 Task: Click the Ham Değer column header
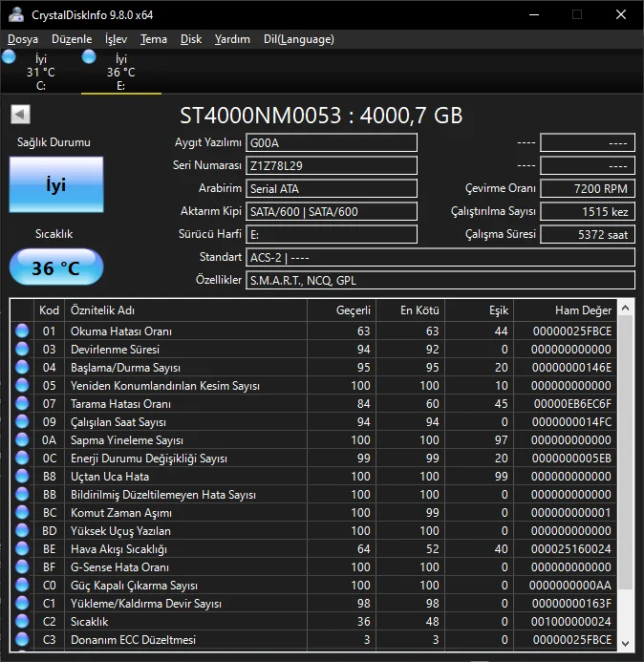click(565, 310)
